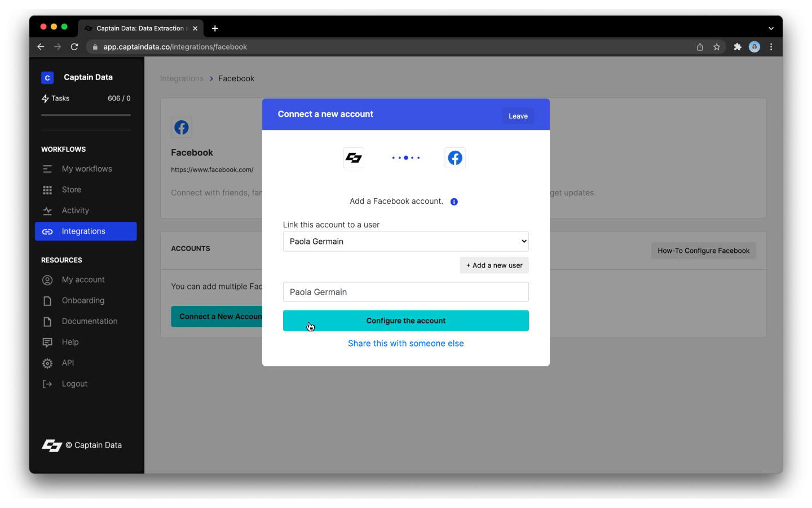Reload the page with refresh icon
The width and height of the screenshot is (812, 508).
tap(74, 47)
